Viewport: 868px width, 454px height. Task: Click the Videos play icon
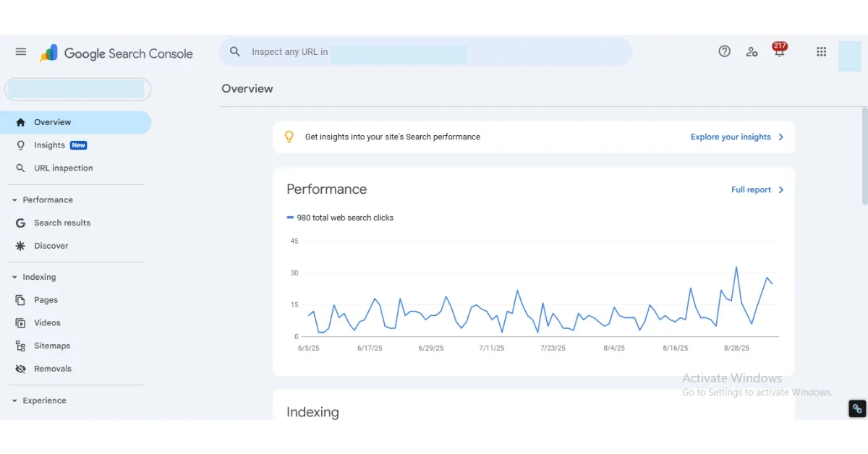point(20,323)
